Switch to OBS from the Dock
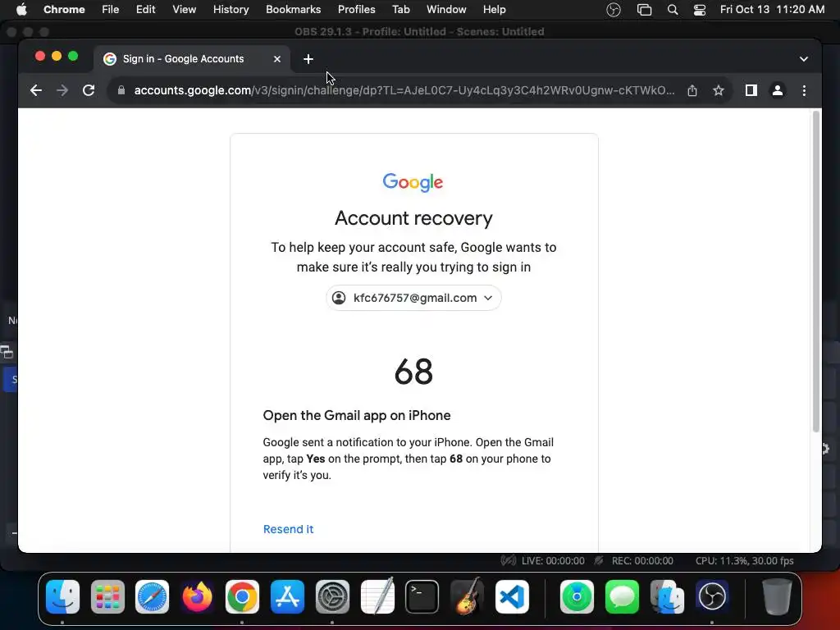This screenshot has width=840, height=630. point(712,596)
